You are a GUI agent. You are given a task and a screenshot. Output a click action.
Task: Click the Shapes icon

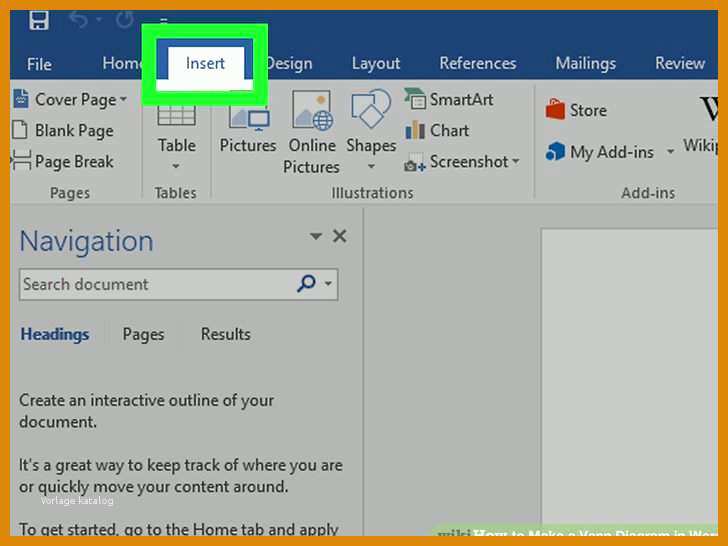point(370,109)
